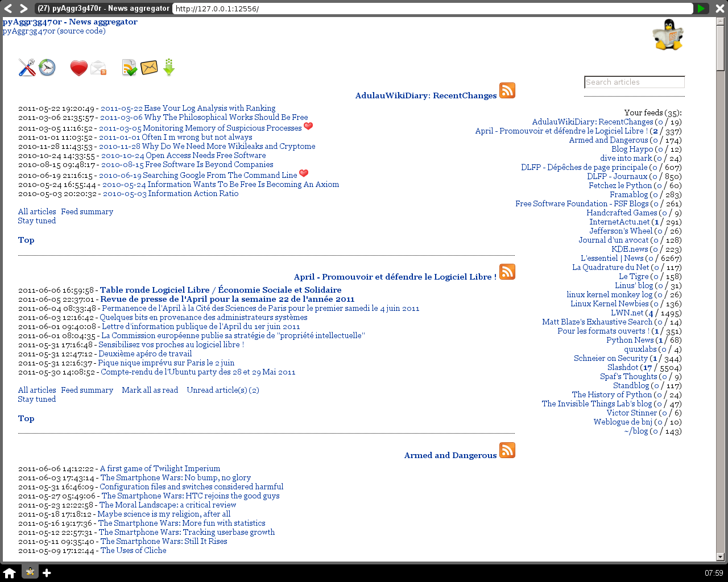Click the green download arrow icon
The image size is (728, 582).
[x=169, y=67]
